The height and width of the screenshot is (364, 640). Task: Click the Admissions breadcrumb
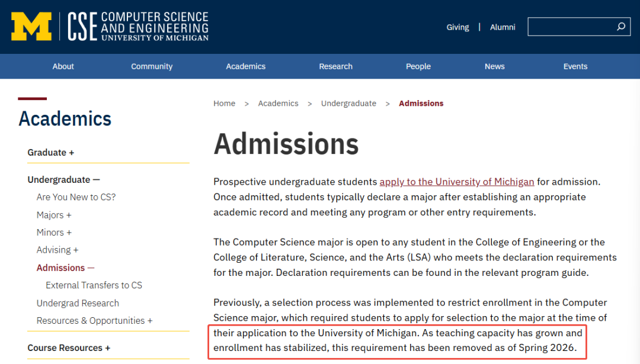click(x=421, y=104)
